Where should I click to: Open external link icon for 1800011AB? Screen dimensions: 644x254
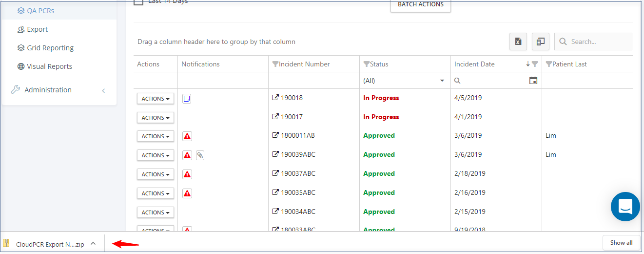click(275, 135)
